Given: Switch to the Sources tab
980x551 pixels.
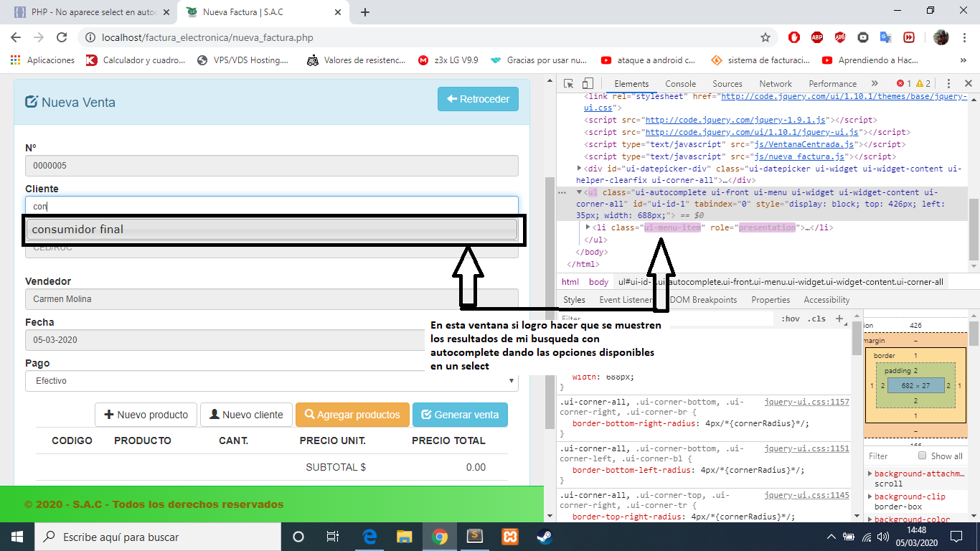Looking at the screenshot, I should click(x=727, y=83).
